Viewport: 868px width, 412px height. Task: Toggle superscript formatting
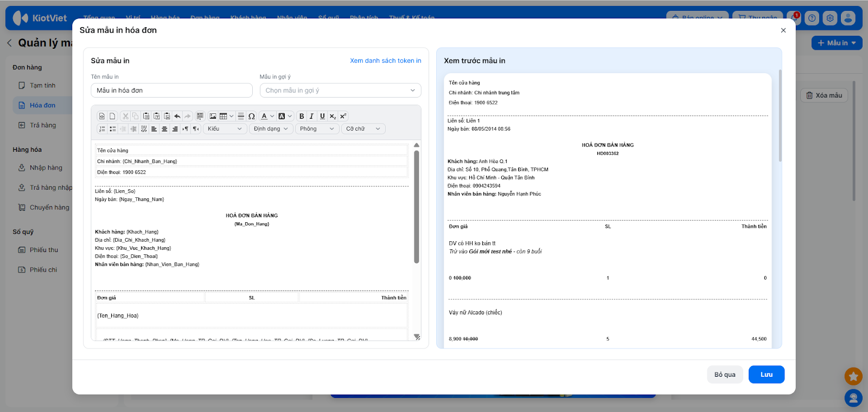[x=343, y=116]
